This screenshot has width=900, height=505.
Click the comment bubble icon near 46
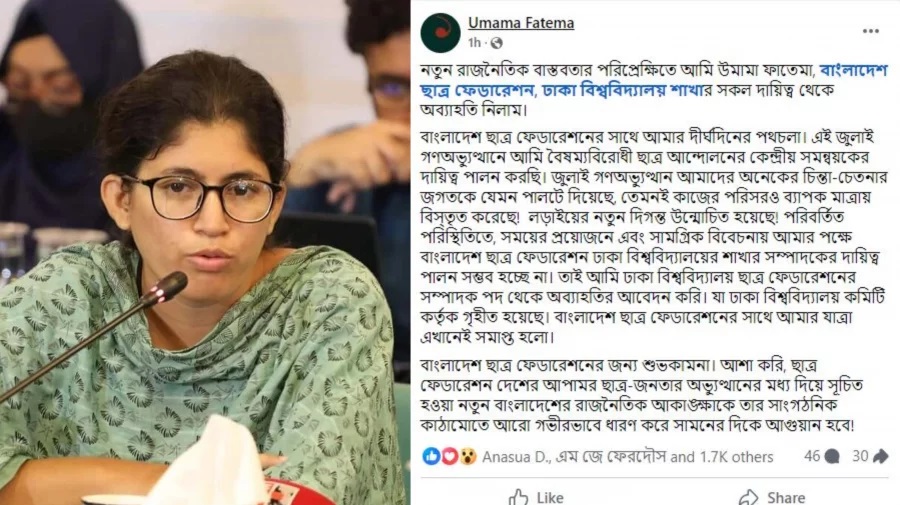click(832, 456)
